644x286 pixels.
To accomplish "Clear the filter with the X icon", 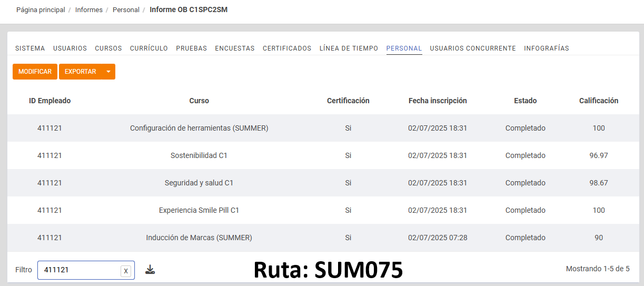I will (125, 271).
